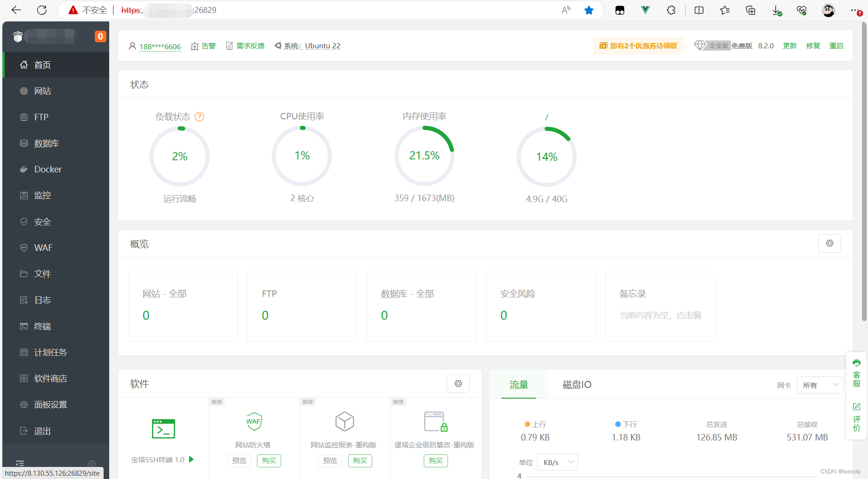Screen dimensions: 868x479
Task: Switch to the 流量 tab
Action: pyautogui.click(x=519, y=385)
